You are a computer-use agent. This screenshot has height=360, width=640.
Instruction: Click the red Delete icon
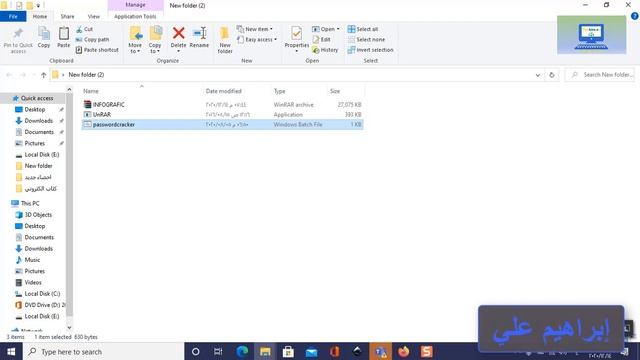178,33
